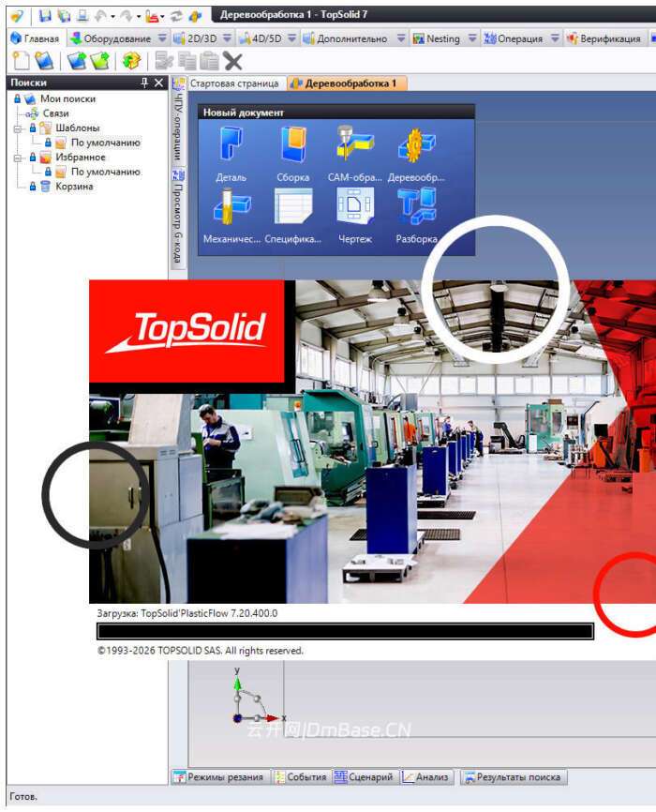
Task: Expand dropdown arrow after Операция tab
Action: click(x=555, y=38)
